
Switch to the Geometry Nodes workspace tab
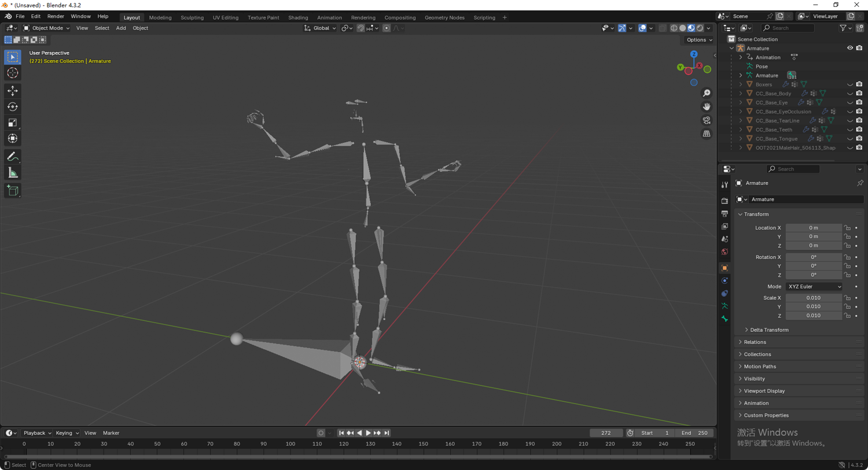(x=444, y=17)
